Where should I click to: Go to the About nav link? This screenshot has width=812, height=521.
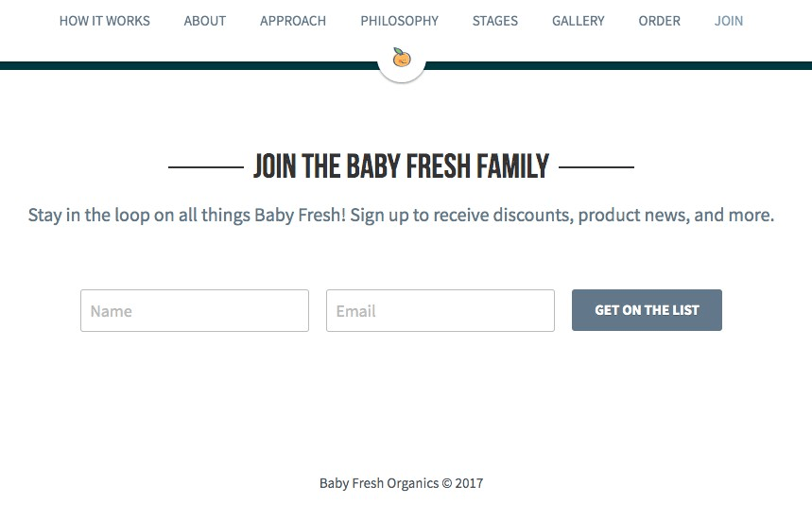pos(205,21)
